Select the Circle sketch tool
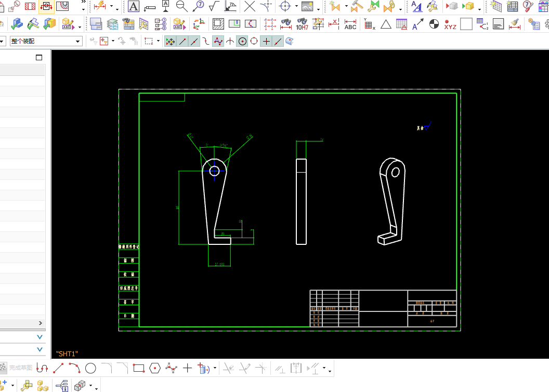Image resolution: width=549 pixels, height=392 pixels. 90,368
